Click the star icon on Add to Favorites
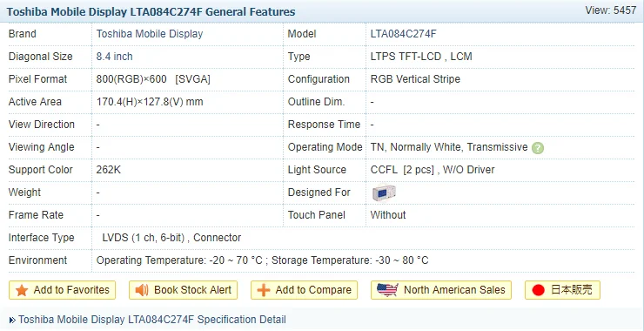Viewport: 644px width, 331px height. [22, 290]
